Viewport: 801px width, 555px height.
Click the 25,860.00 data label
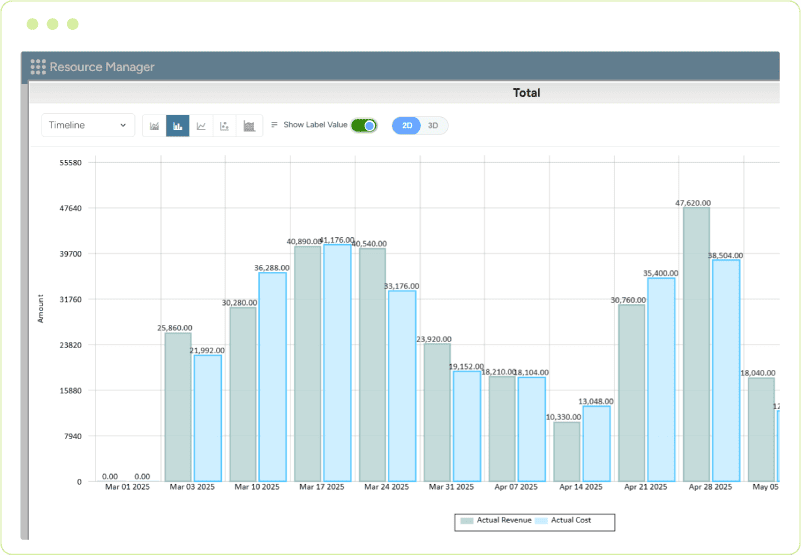coord(175,328)
